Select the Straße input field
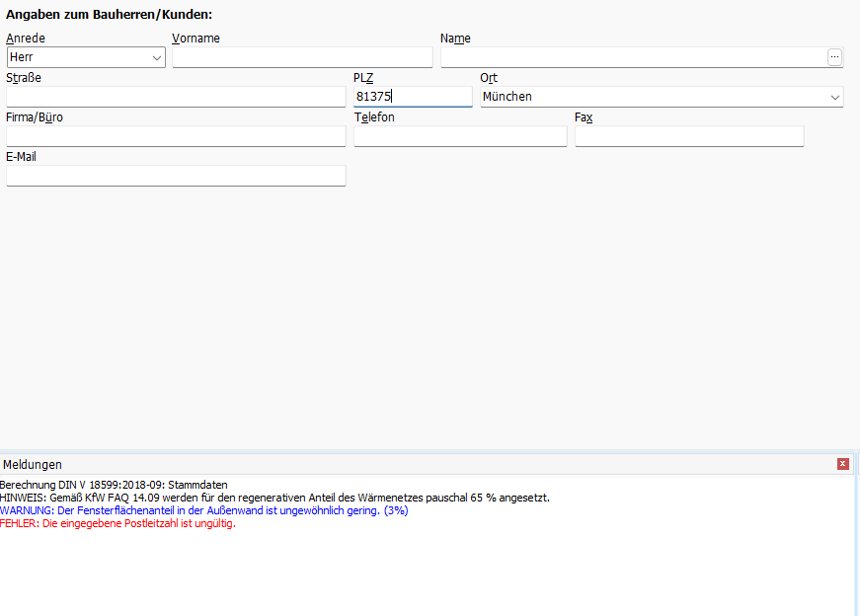 [x=176, y=97]
